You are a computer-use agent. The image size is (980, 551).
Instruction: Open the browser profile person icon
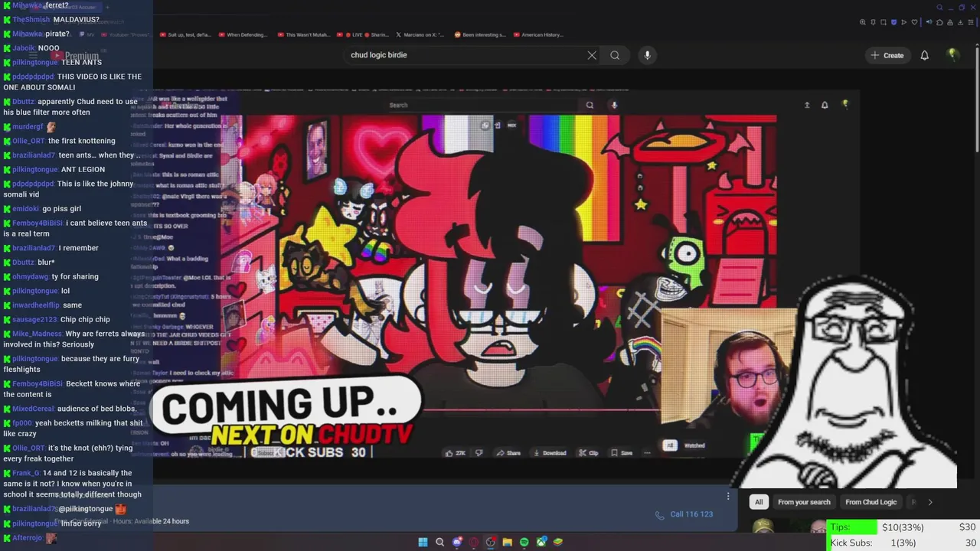pyautogui.click(x=950, y=22)
